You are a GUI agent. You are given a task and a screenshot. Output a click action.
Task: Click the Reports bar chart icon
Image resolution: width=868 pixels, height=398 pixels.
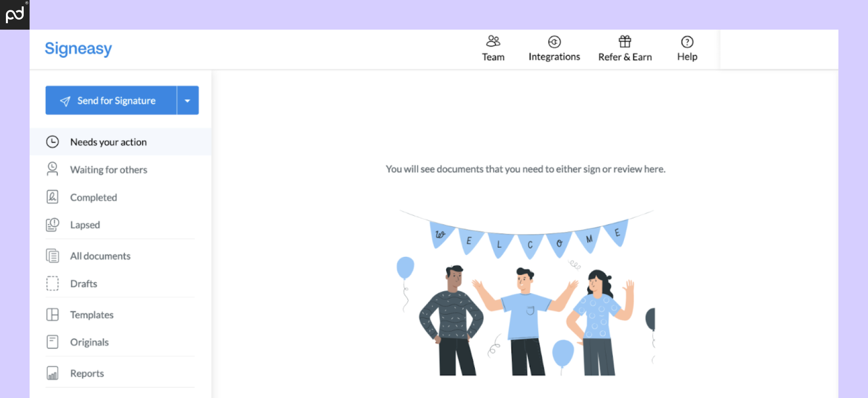pyautogui.click(x=52, y=373)
